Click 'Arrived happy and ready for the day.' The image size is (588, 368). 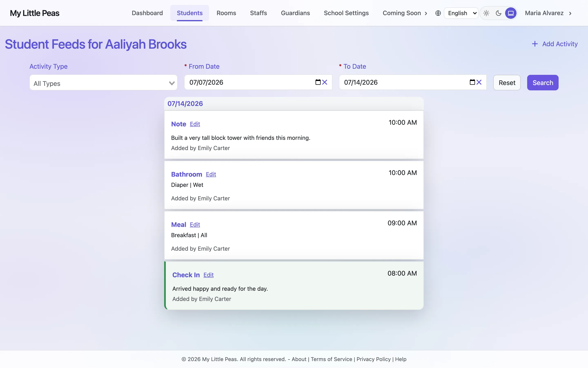[x=220, y=289]
